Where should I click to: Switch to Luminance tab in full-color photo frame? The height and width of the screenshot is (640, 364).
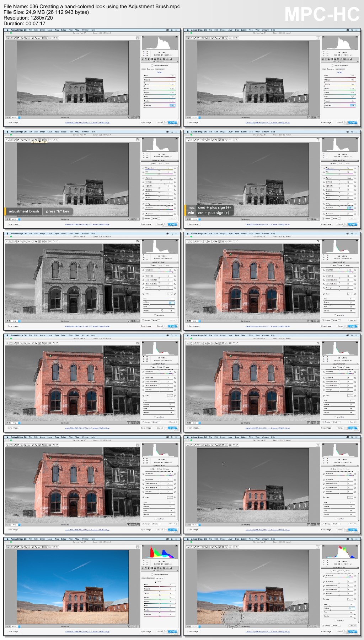click(x=160, y=578)
